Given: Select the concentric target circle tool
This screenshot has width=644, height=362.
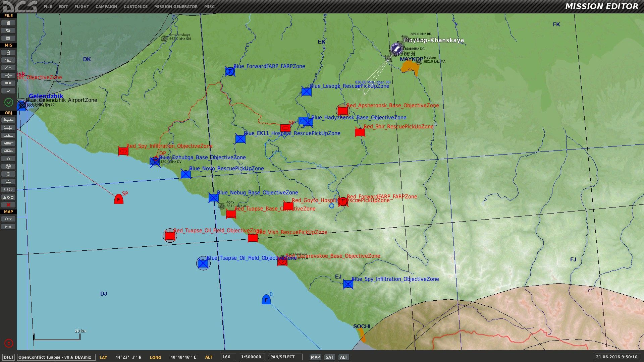Looking at the screenshot, I should [8, 166].
